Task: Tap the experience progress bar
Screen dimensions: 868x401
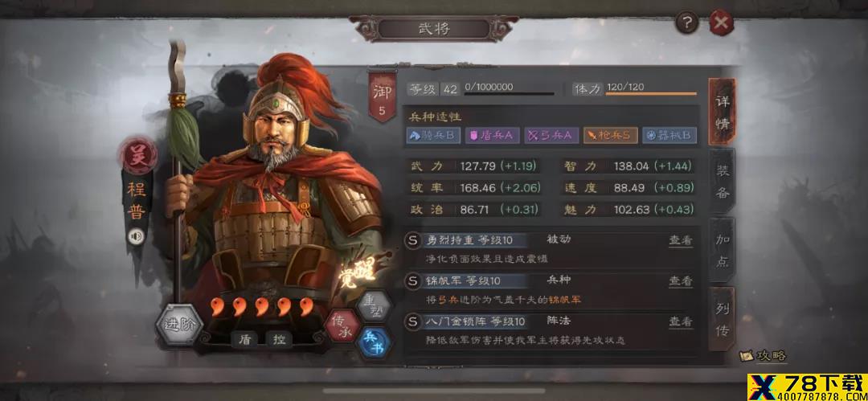Action: pos(509,93)
